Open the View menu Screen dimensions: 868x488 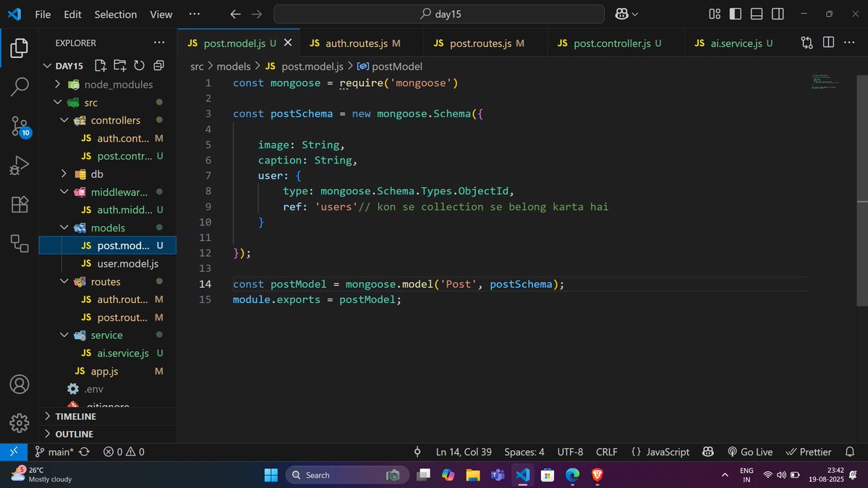click(x=161, y=14)
